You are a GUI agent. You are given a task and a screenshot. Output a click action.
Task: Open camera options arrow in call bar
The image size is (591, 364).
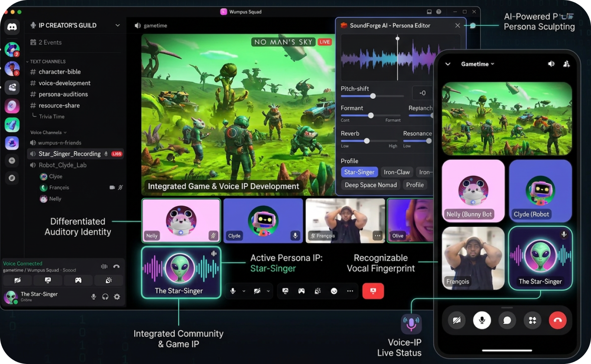coord(268,291)
